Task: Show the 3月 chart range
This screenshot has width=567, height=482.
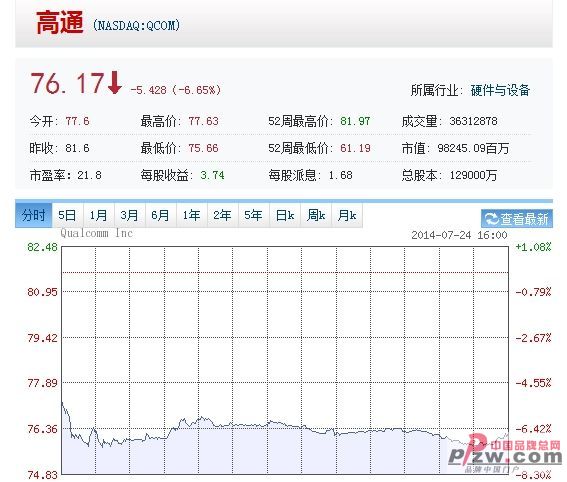Action: pos(130,216)
